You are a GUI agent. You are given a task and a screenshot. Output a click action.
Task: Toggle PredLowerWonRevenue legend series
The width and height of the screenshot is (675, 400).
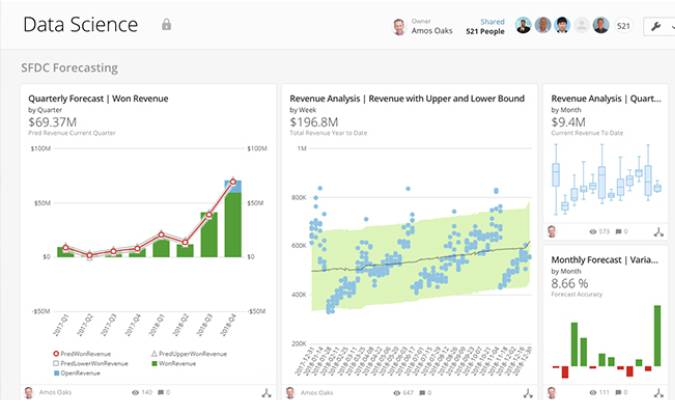[x=90, y=363]
